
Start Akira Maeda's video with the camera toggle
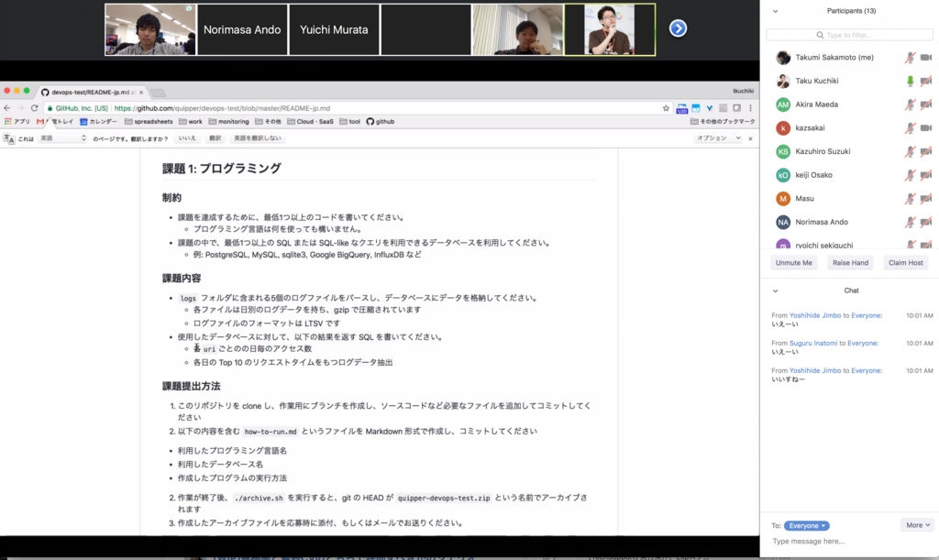tap(927, 104)
